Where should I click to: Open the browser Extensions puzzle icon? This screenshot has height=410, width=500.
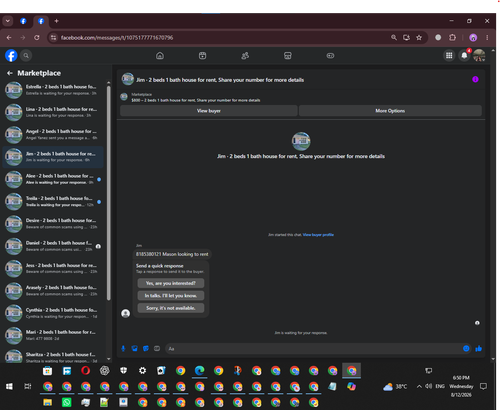point(452,38)
